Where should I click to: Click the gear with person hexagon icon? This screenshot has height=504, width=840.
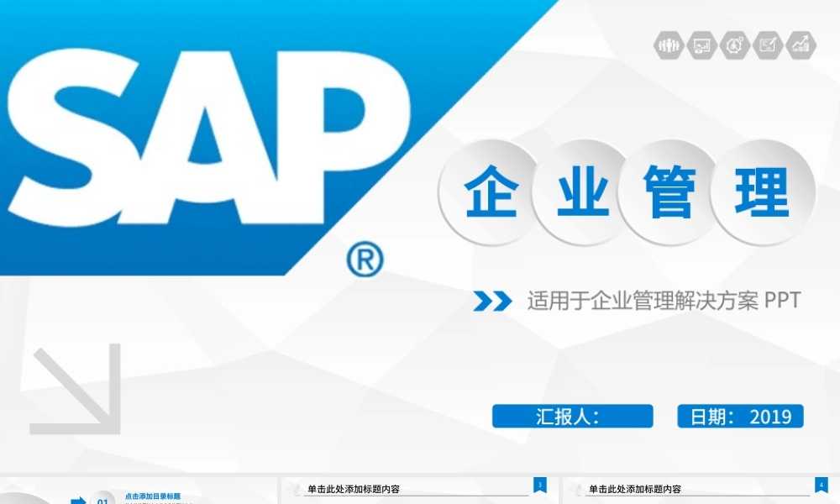pos(734,45)
